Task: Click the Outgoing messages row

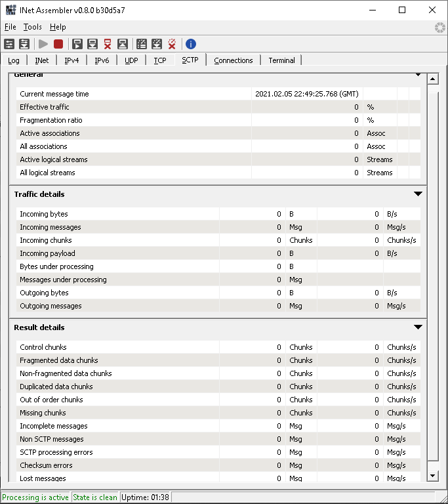Action: click(x=218, y=306)
